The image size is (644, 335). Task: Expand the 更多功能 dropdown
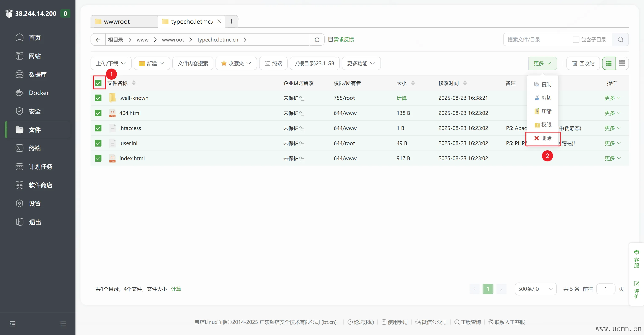coord(361,64)
